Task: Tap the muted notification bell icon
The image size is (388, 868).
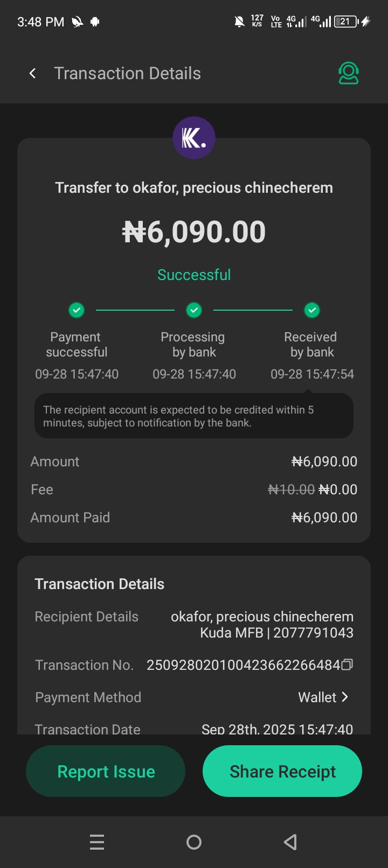Action: click(x=239, y=22)
